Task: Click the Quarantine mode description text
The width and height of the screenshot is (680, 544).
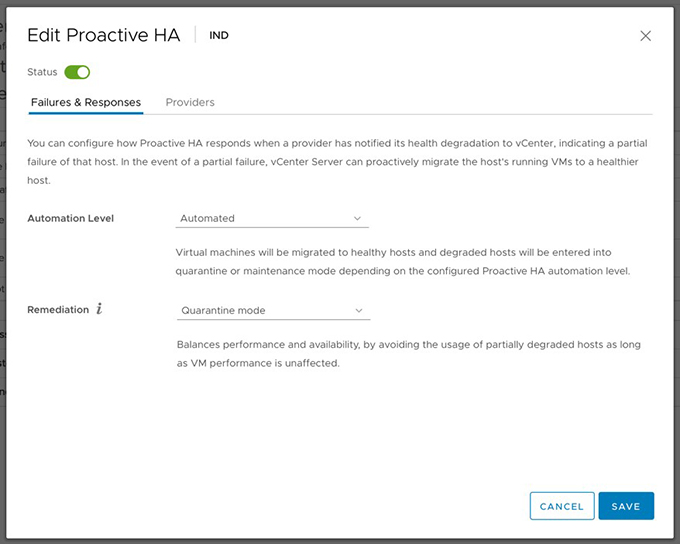Action: click(x=409, y=354)
